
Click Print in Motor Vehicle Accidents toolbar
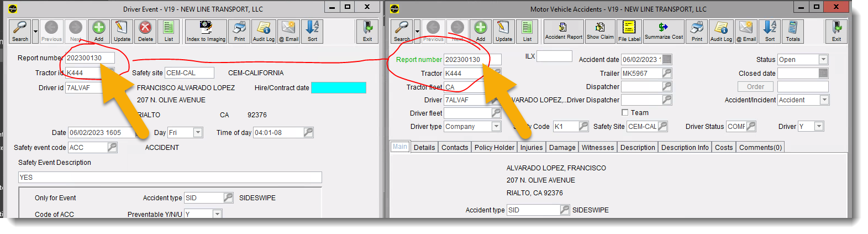(697, 32)
